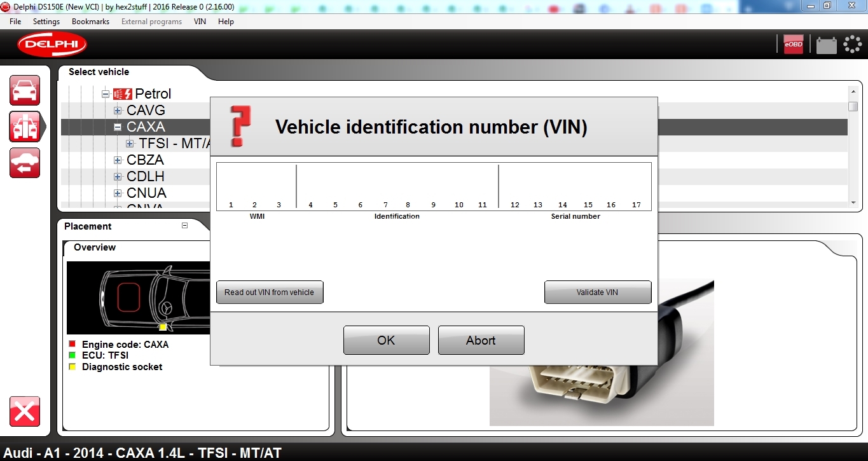Select the Petrol tree row
Image resolution: width=868 pixels, height=461 pixels.
pyautogui.click(x=153, y=94)
